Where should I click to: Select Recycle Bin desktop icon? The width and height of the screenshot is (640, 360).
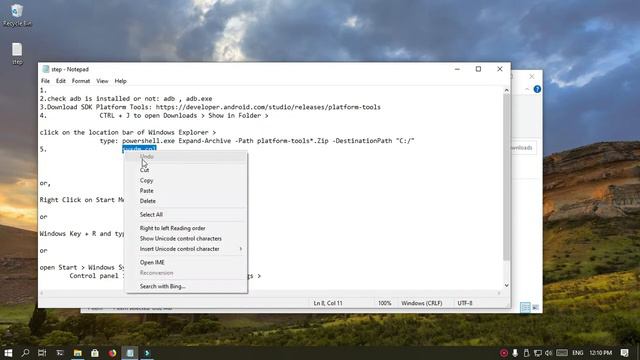coord(17,16)
